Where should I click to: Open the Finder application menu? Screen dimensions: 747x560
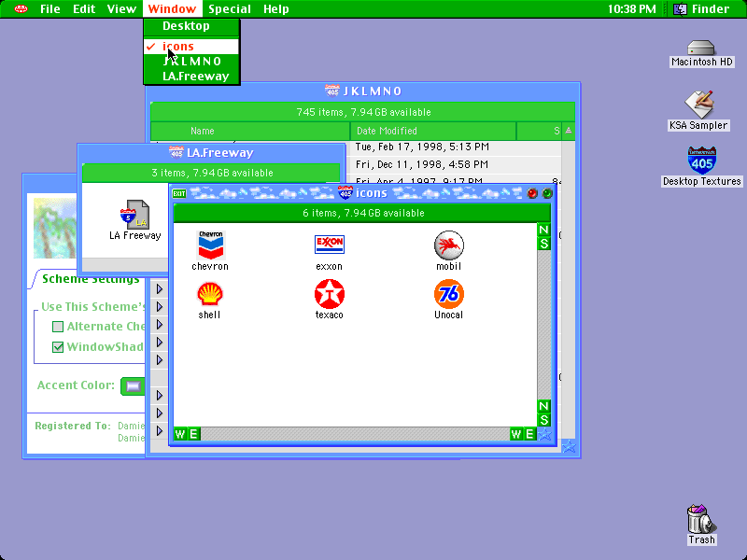coord(702,8)
